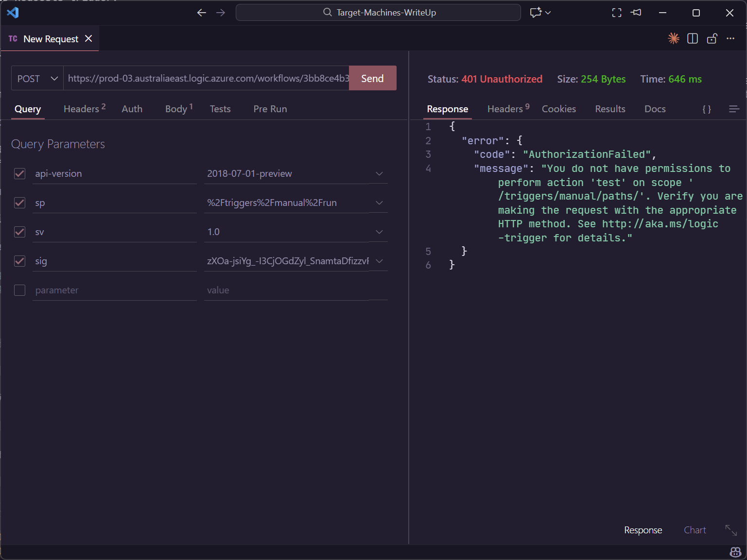This screenshot has width=747, height=560.
Task: Switch to the Body request tab
Action: [176, 109]
